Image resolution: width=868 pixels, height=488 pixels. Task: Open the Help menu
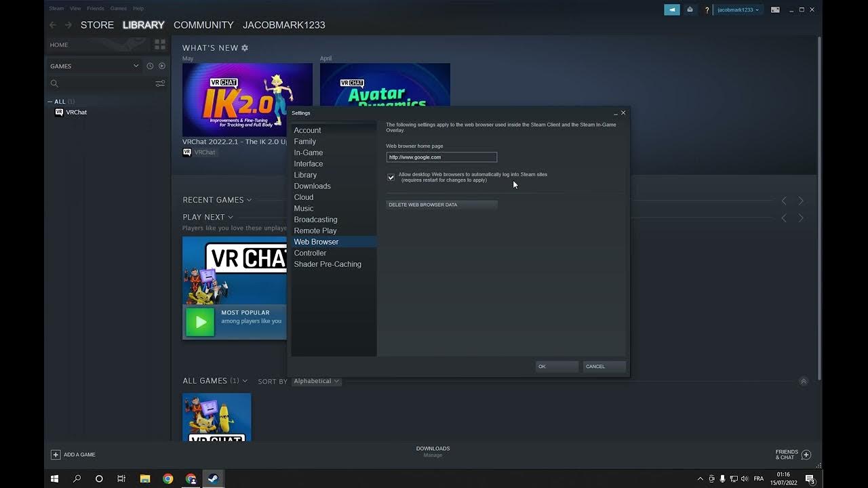(x=138, y=8)
